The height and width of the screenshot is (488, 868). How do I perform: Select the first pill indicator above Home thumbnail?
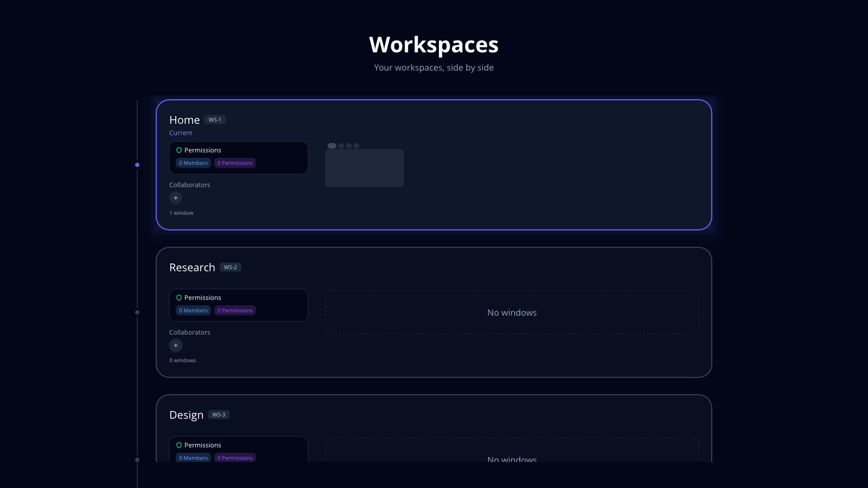[x=332, y=146]
